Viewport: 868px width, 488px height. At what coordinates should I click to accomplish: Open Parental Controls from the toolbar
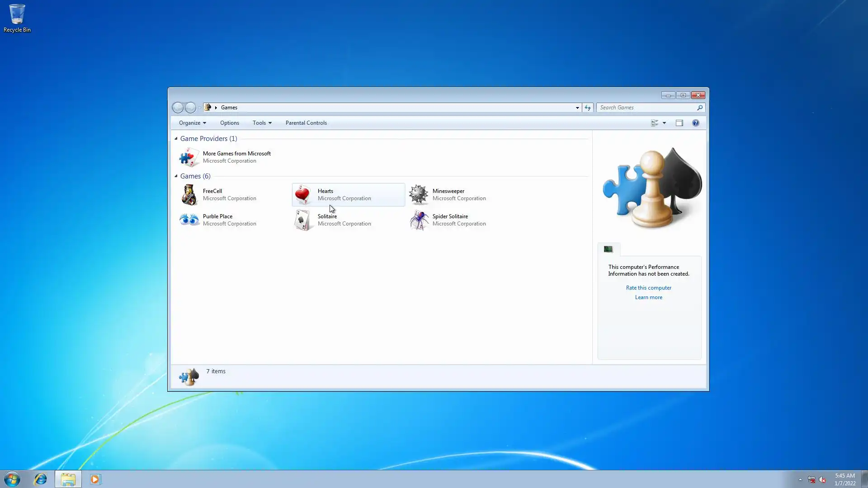[306, 123]
